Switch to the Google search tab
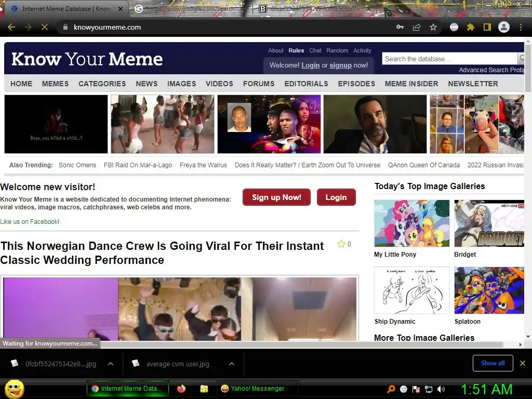This screenshot has width=532, height=399. coord(190,9)
